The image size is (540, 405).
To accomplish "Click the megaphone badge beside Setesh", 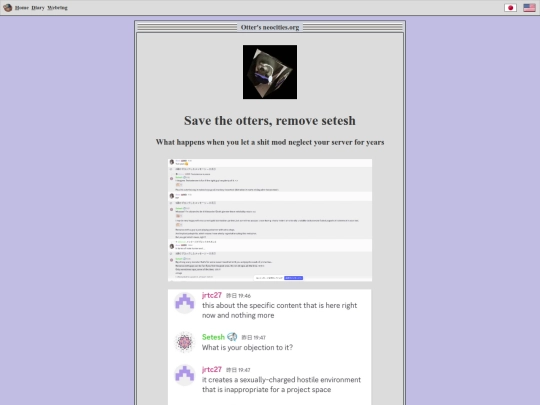I will [232, 337].
